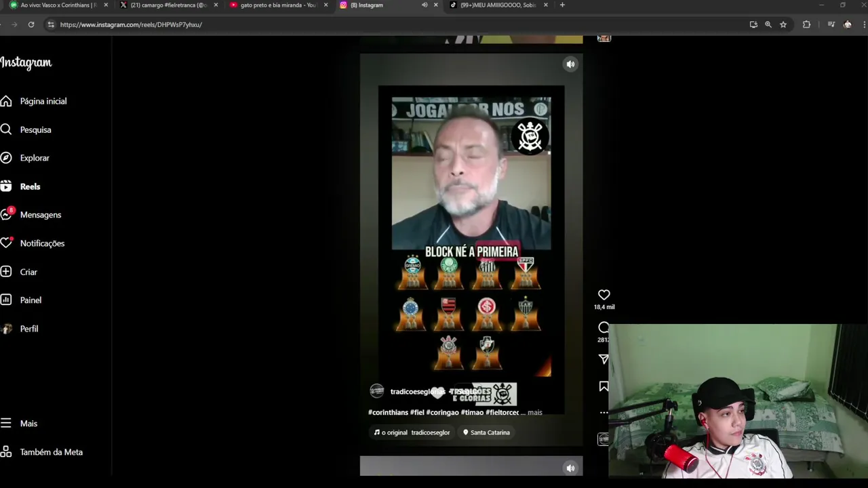
Task: Open the reel comments
Action: [604, 327]
